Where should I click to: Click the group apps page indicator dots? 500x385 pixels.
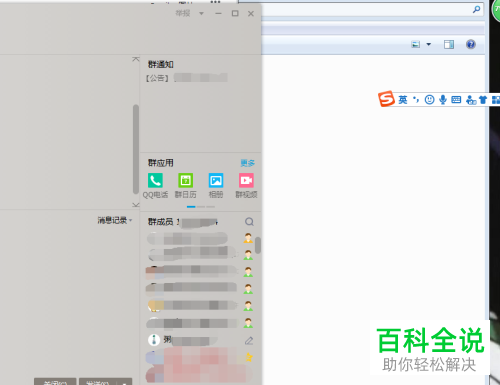(x=201, y=207)
